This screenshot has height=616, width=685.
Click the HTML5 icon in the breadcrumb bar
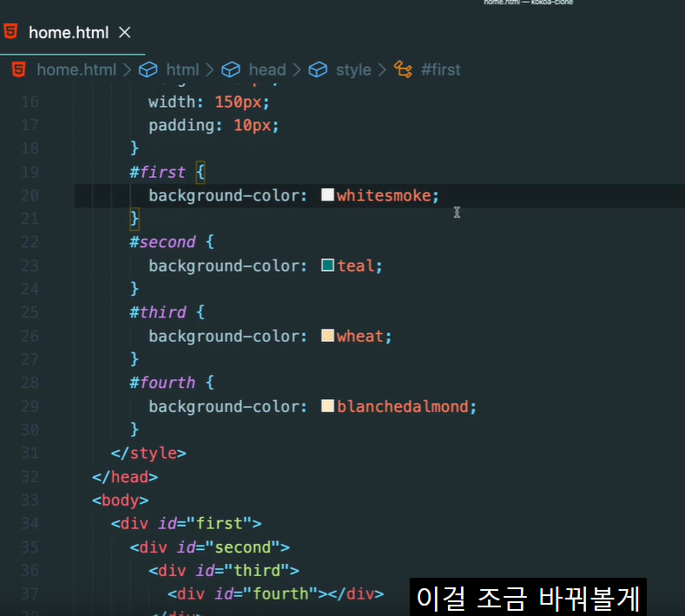(x=19, y=70)
